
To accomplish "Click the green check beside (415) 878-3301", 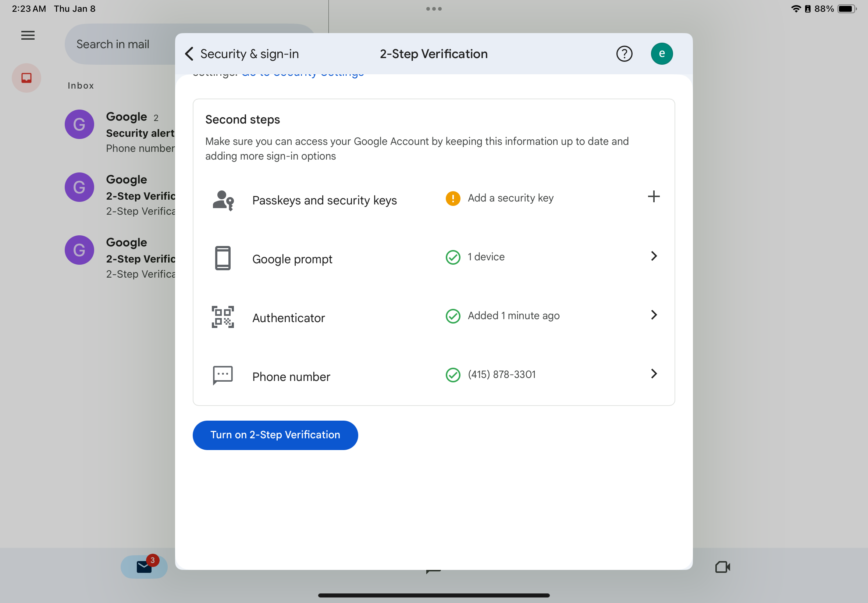I will 453,375.
